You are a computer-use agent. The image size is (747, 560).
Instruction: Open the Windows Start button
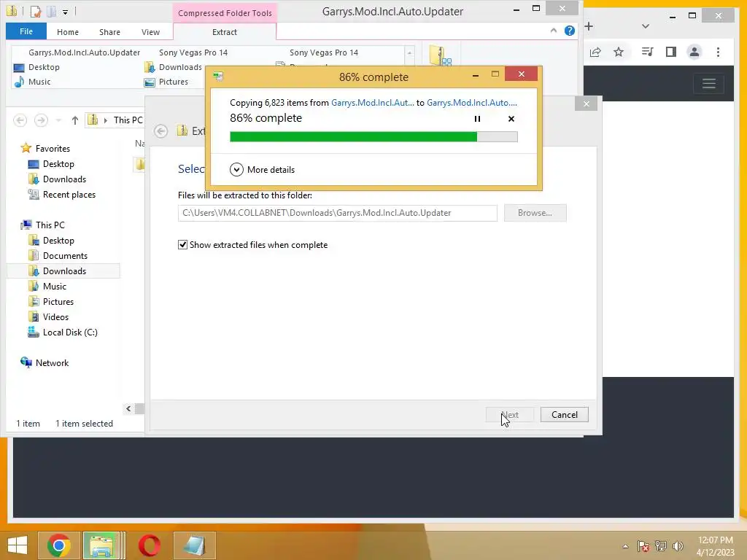18,545
